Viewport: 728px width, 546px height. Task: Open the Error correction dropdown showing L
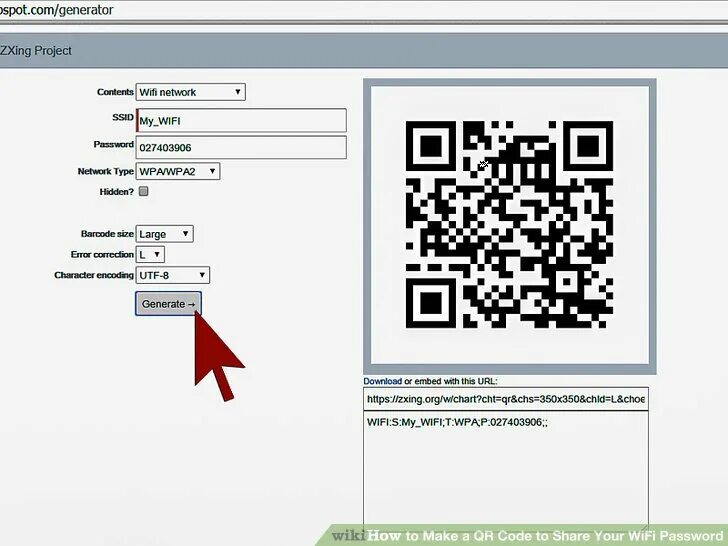(x=150, y=254)
